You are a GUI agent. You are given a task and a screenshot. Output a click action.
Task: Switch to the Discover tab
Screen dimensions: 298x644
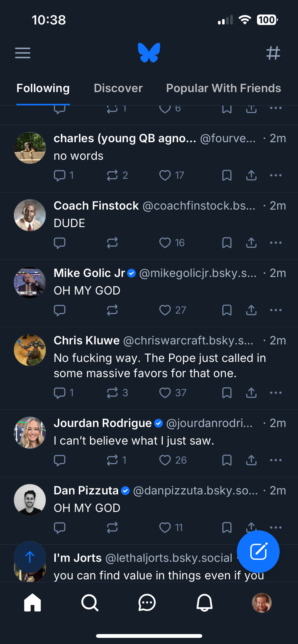118,88
